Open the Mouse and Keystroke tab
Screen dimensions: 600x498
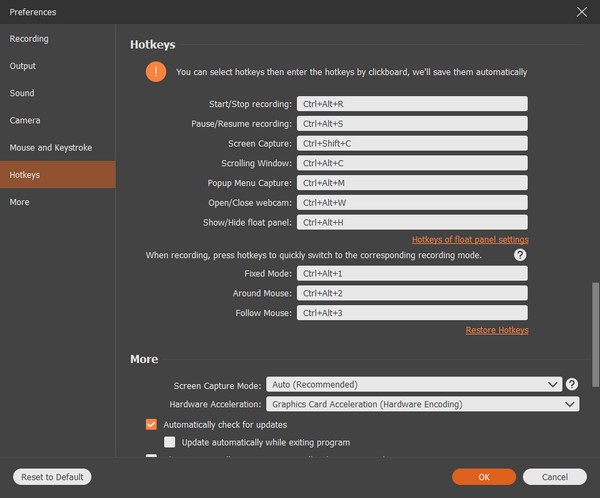coord(51,147)
